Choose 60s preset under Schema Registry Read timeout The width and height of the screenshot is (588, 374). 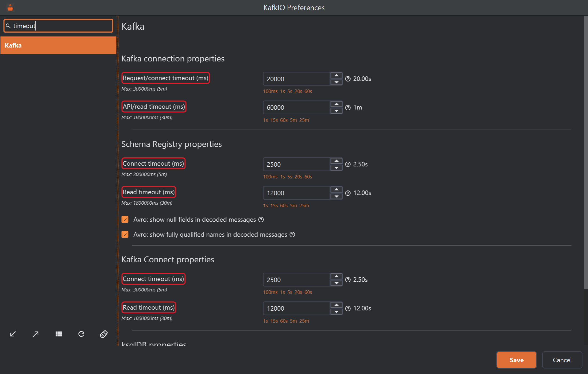click(x=284, y=206)
